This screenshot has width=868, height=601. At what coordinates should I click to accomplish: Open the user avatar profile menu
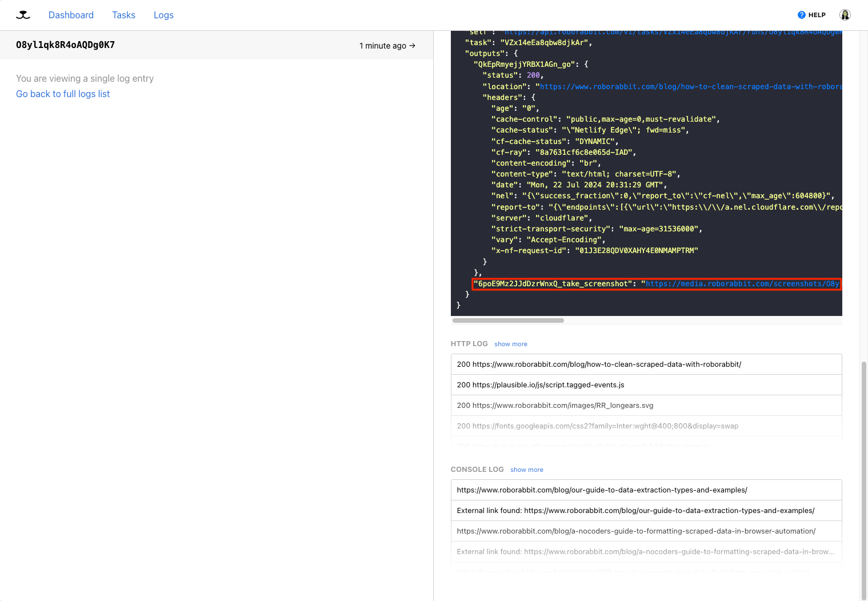point(845,15)
